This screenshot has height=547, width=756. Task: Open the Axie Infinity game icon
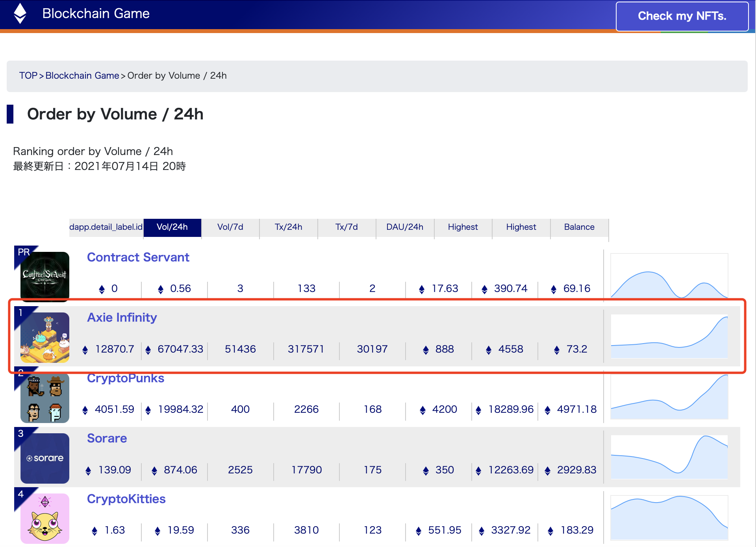click(44, 337)
